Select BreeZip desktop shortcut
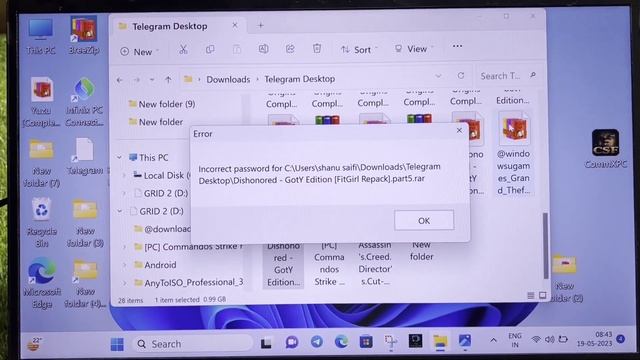Viewport: 640px width, 360px height. (x=83, y=36)
